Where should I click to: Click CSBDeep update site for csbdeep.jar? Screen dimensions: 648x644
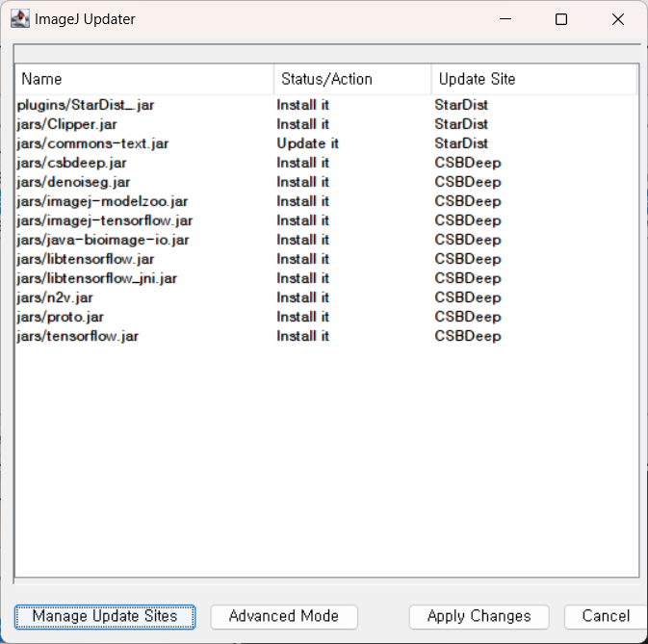pos(468,163)
